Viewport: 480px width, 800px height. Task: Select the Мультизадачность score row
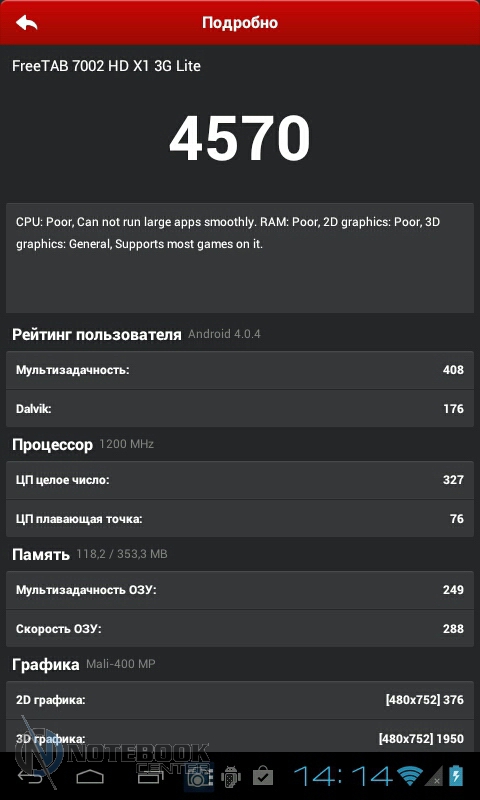(240, 370)
